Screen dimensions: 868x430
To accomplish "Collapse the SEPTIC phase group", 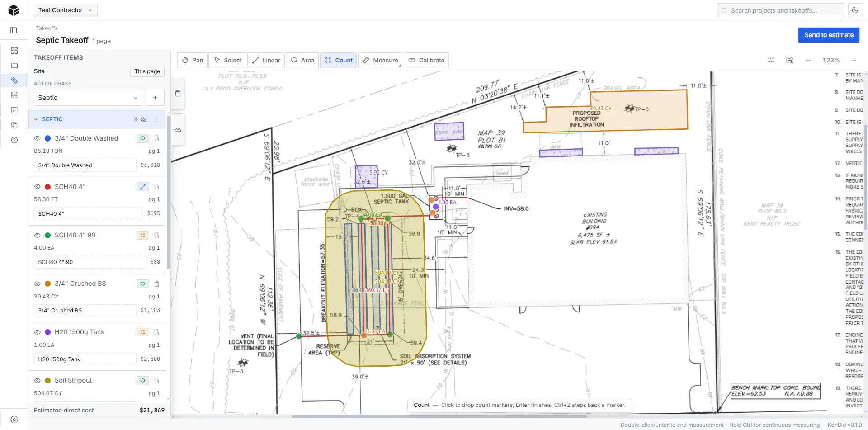I will [x=36, y=120].
